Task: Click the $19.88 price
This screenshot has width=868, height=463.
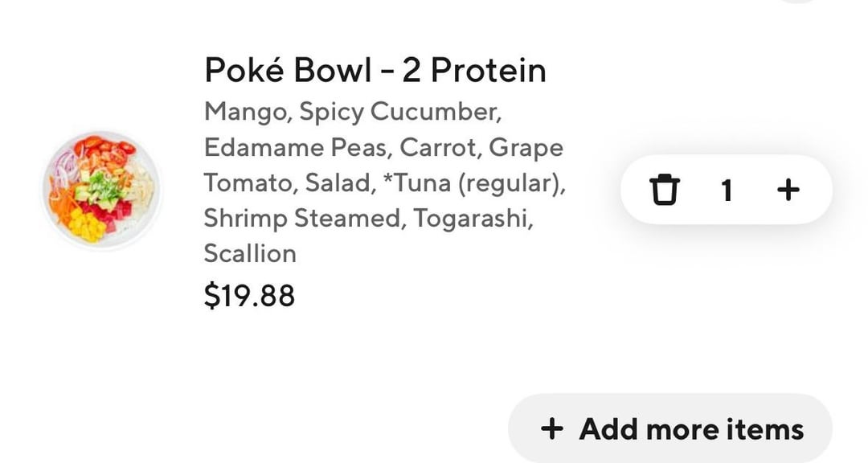Action: pyautogui.click(x=249, y=296)
